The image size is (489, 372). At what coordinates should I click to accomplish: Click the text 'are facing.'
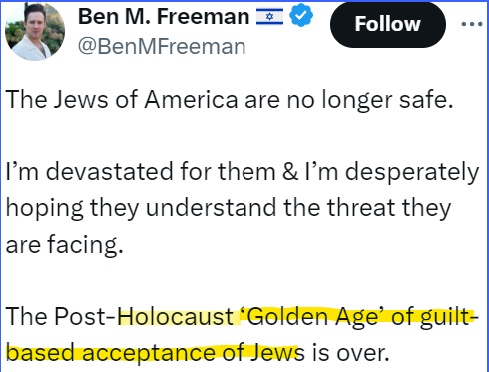tap(65, 244)
